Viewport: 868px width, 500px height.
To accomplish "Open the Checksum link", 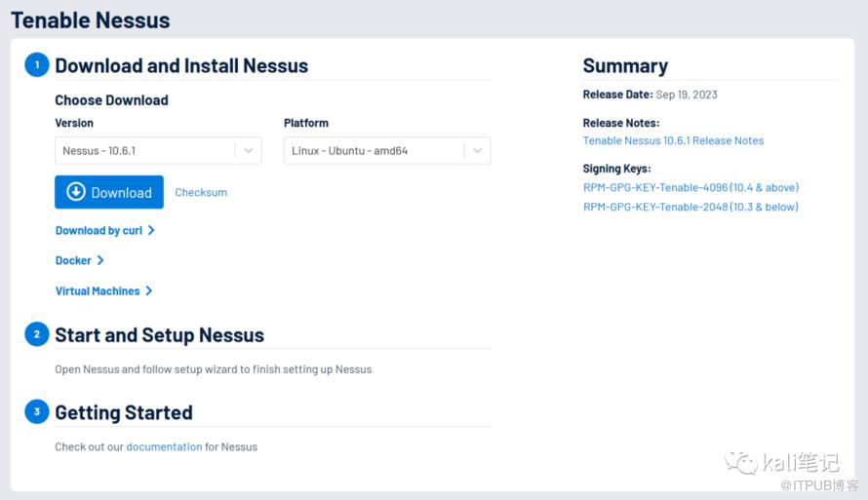I will point(201,192).
